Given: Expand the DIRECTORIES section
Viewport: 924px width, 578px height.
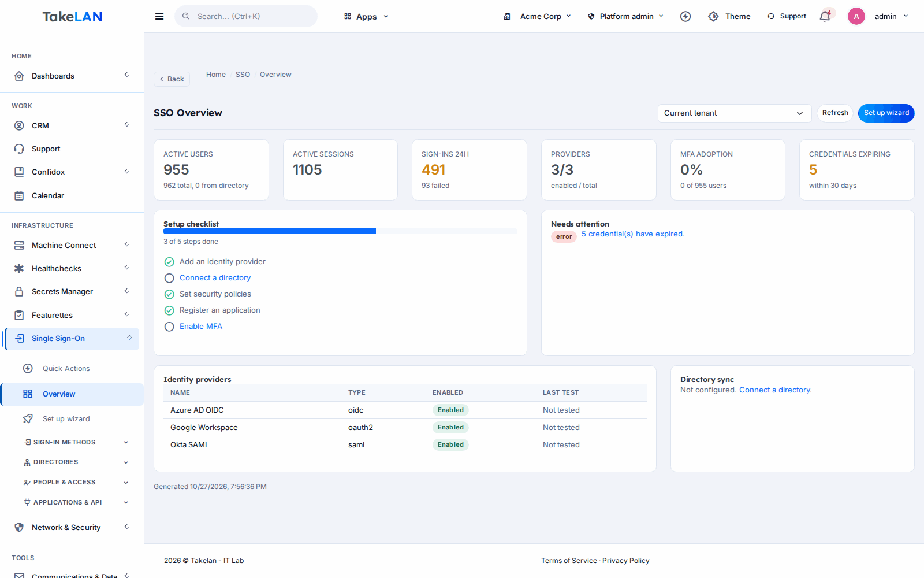Looking at the screenshot, I should [x=76, y=462].
